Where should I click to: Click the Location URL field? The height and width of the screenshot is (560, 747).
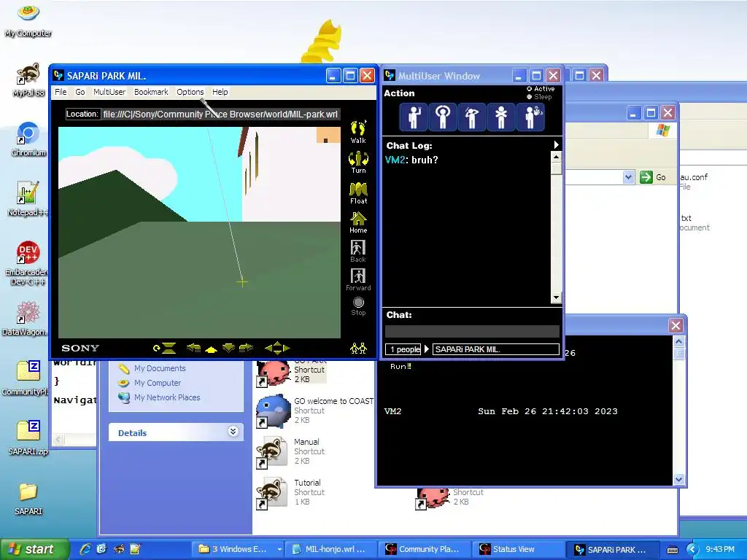click(220, 114)
